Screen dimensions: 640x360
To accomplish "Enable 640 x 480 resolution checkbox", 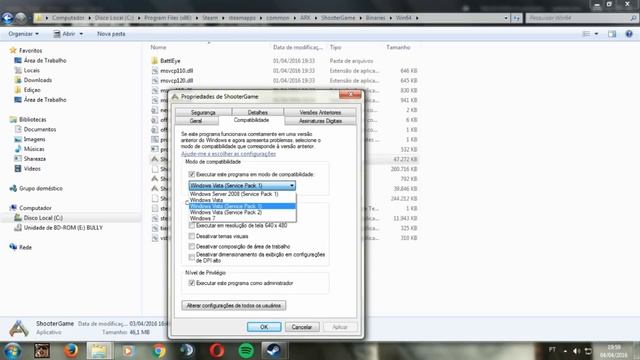I will pos(191,225).
